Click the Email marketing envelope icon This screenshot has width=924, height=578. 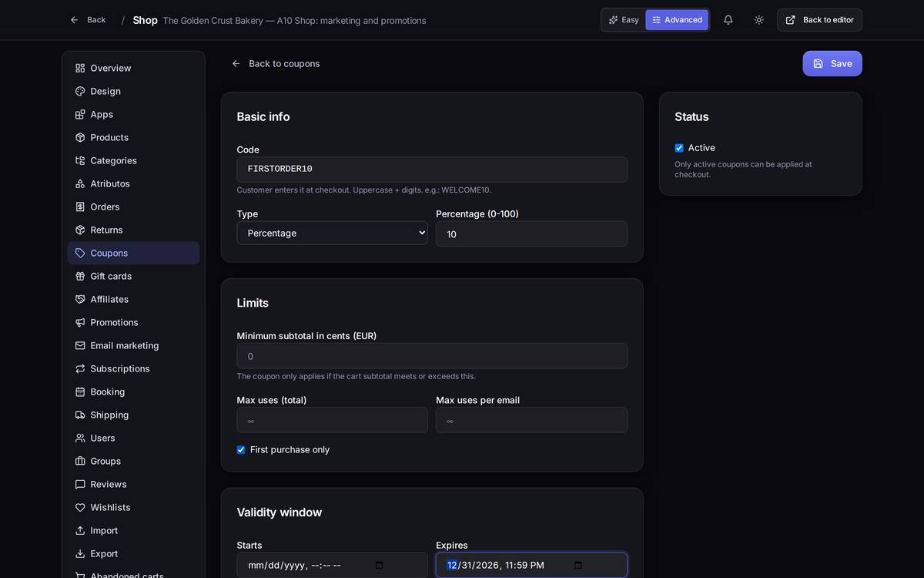(x=80, y=345)
